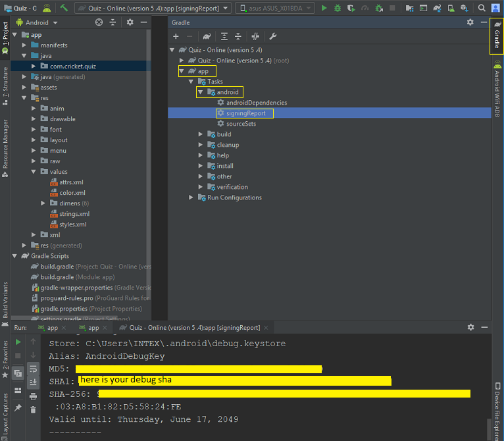Click Expand All in Gradle toolbar
The image size is (504, 441).
224,36
